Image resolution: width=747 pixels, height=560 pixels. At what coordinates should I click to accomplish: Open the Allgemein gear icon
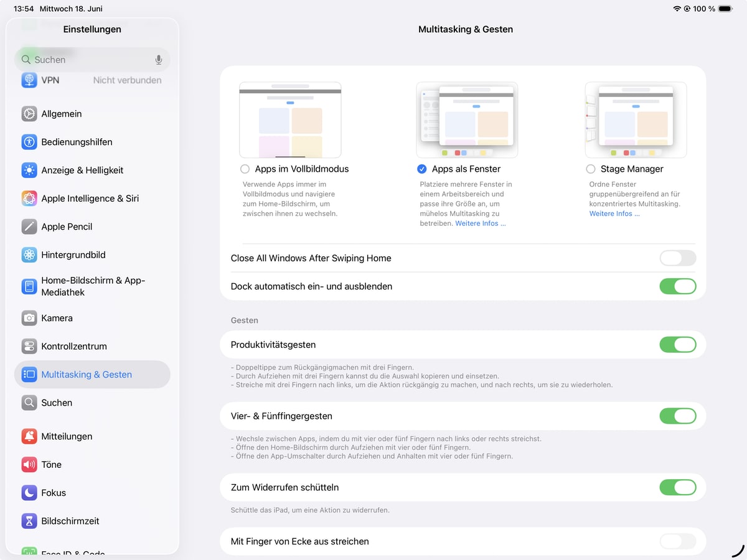click(x=29, y=114)
